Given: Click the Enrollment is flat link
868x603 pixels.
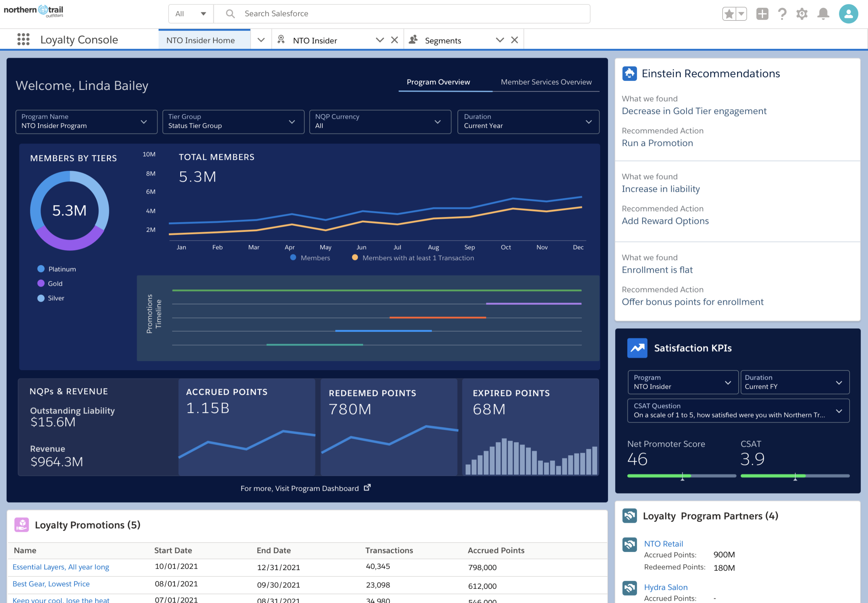Looking at the screenshot, I should pyautogui.click(x=657, y=270).
